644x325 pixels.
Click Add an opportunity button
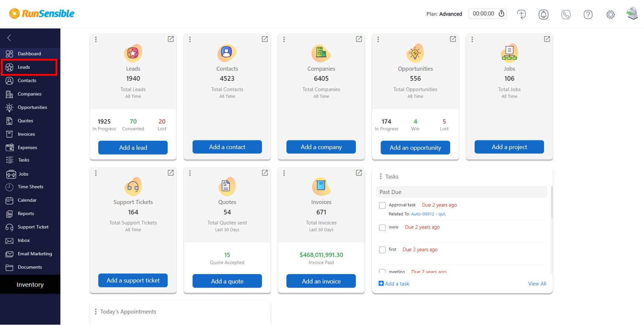pos(415,148)
